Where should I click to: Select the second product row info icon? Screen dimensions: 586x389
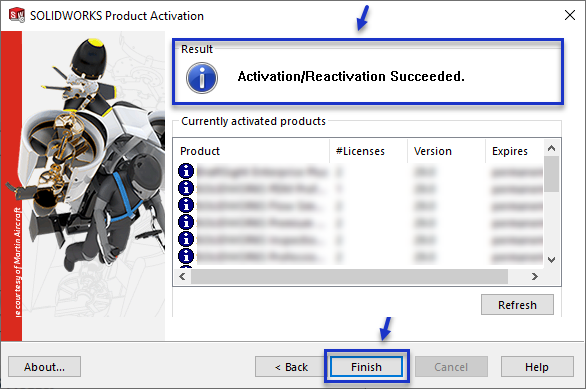click(186, 188)
